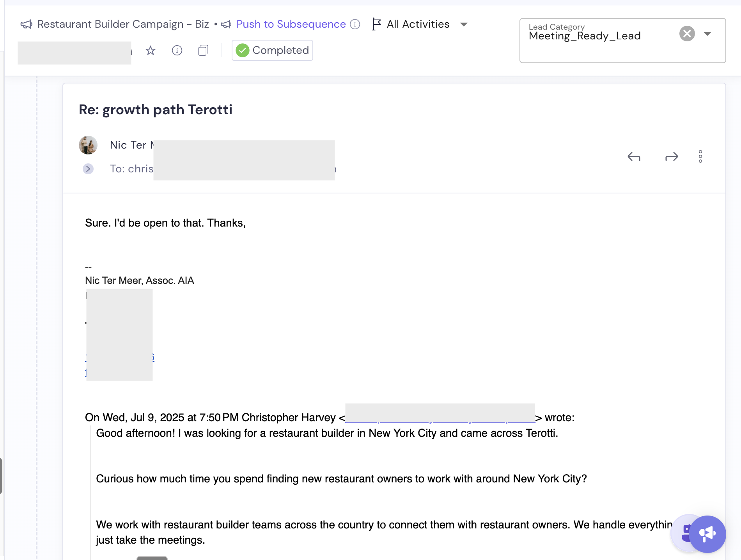
Task: Click the All Activities flag icon
Action: 376,24
